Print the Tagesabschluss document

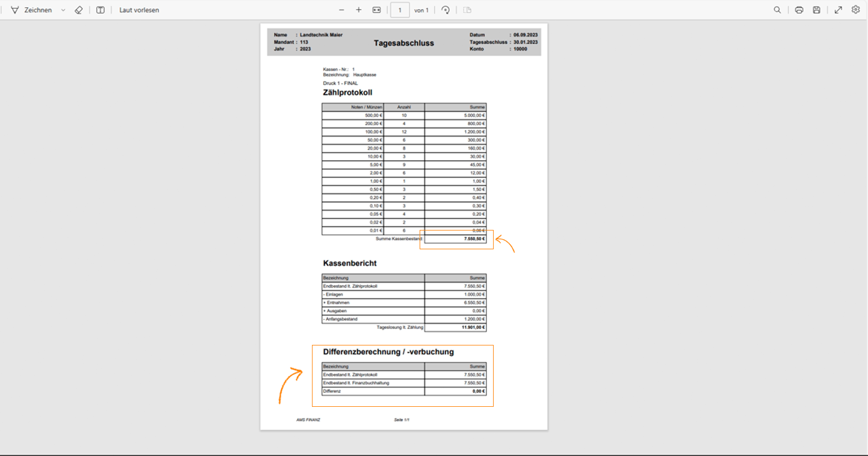(799, 10)
